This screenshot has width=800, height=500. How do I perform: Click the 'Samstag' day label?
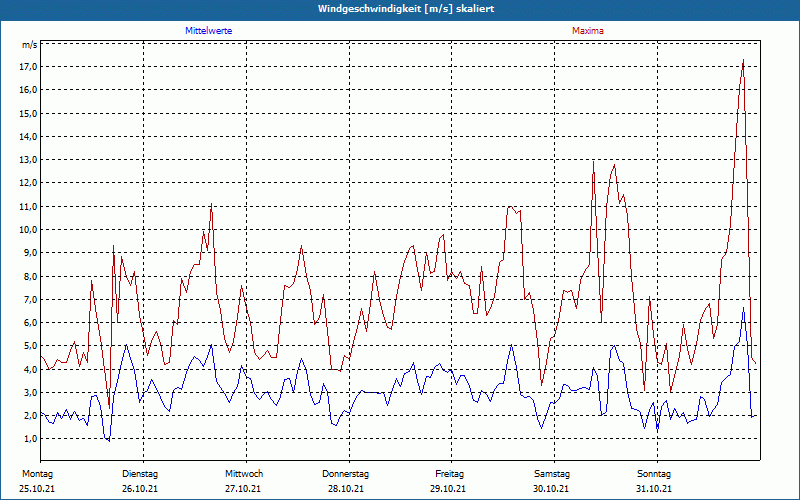coord(552,474)
